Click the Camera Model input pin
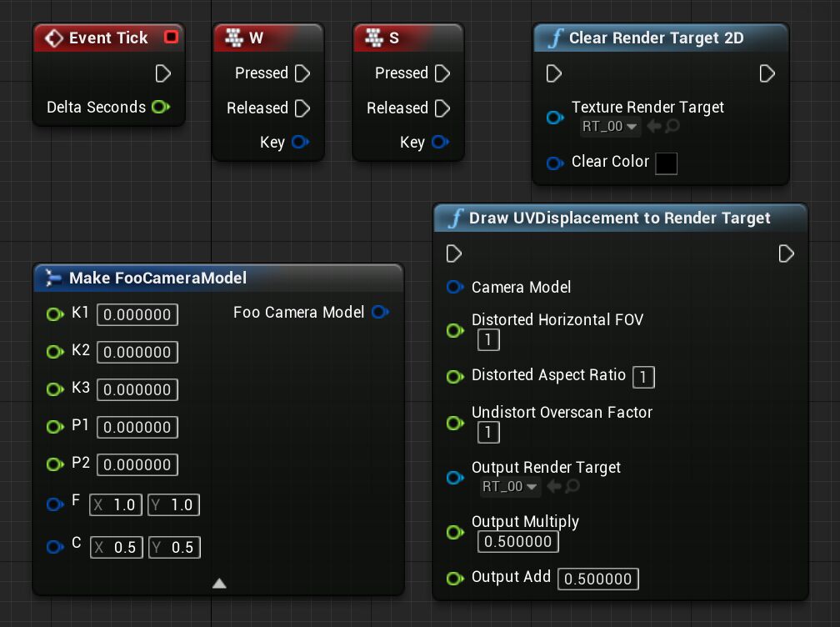Viewport: 840px width, 627px height. 454,287
